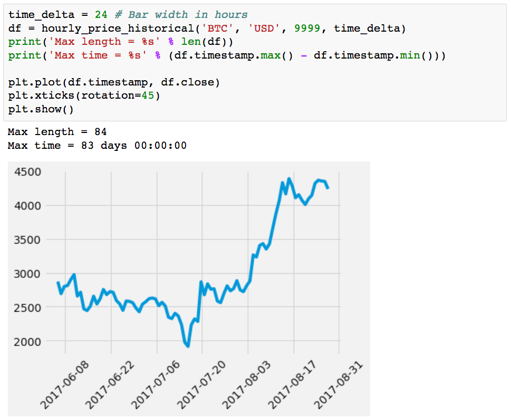511x420 pixels.
Task: Click the y-axis label 3500
Action: pyautogui.click(x=27, y=240)
